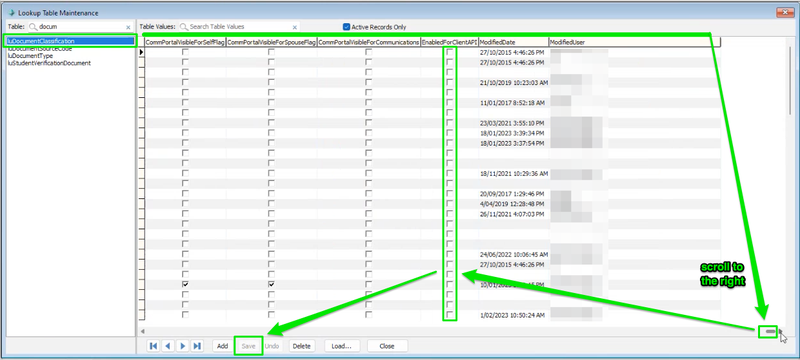Select luStudentVerificationDocument in the table list
800x360 pixels.
point(49,63)
